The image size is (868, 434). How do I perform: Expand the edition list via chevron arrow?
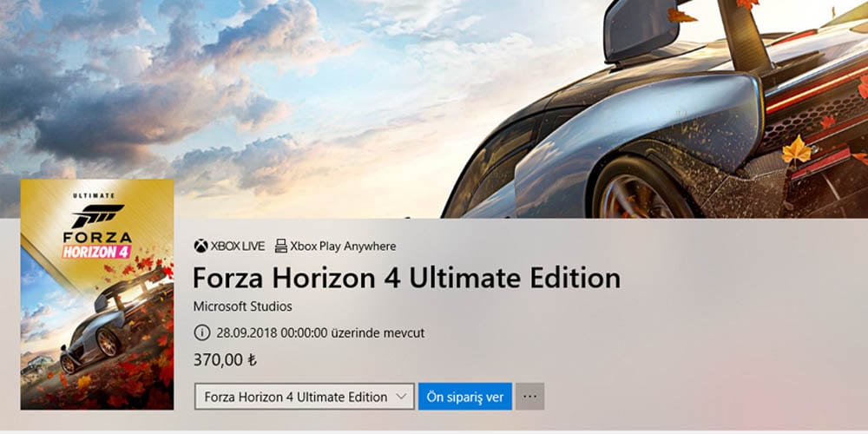(x=402, y=397)
